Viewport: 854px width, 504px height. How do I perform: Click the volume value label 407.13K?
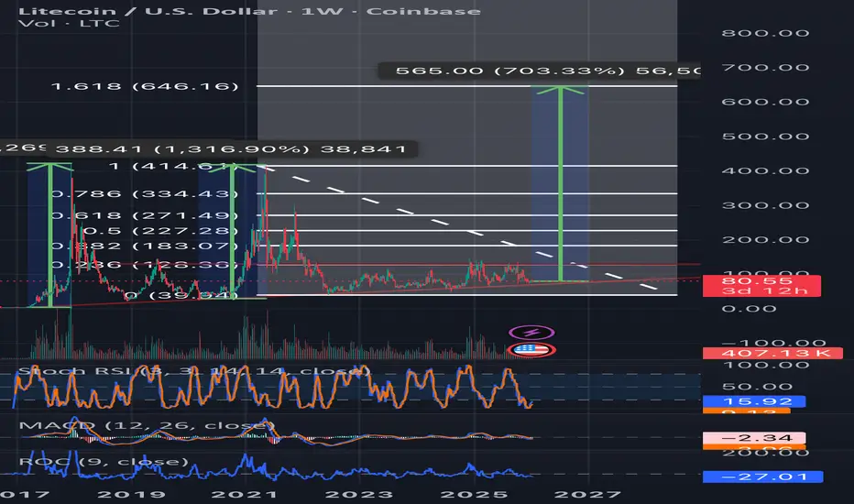(x=772, y=353)
